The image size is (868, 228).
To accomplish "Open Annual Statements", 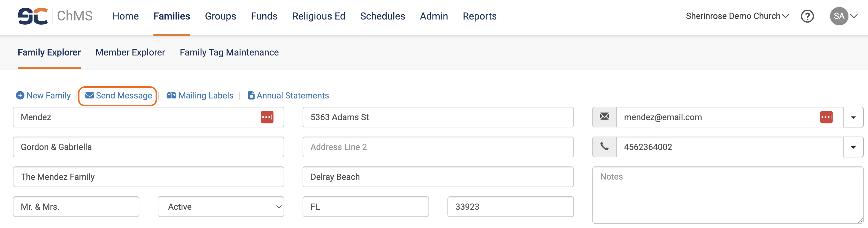I will 289,95.
